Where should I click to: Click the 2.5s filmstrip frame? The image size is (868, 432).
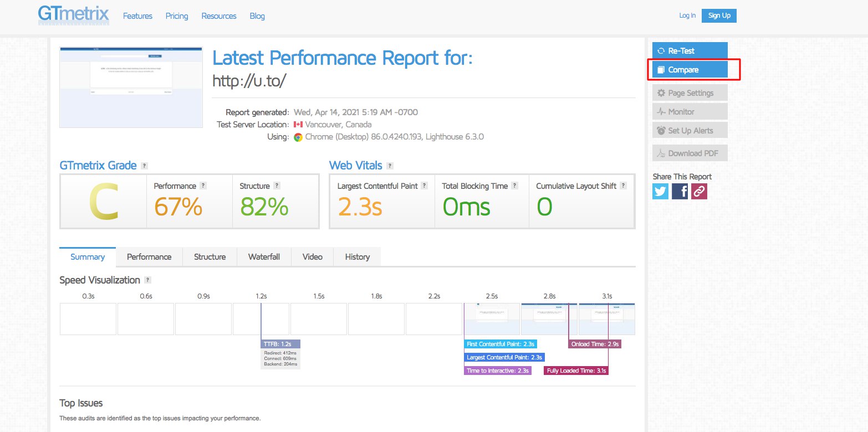[x=492, y=319]
